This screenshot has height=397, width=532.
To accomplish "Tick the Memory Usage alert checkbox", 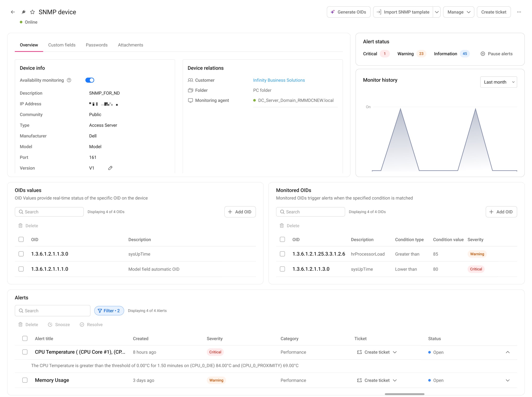I will (x=25, y=380).
